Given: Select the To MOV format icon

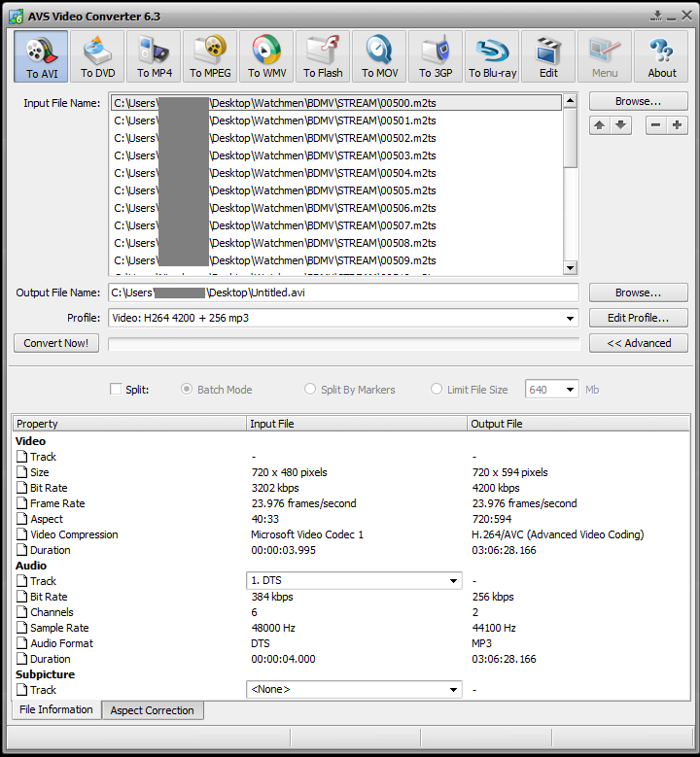Looking at the screenshot, I should coord(380,56).
